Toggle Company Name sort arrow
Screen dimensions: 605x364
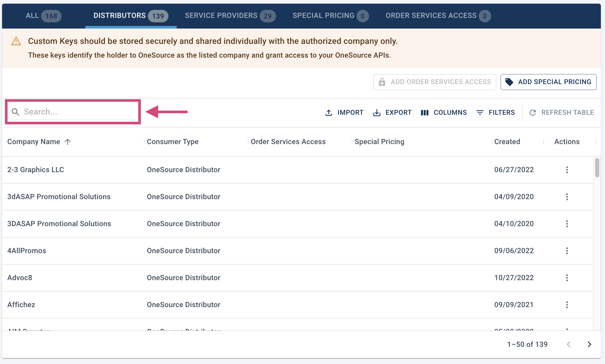68,142
